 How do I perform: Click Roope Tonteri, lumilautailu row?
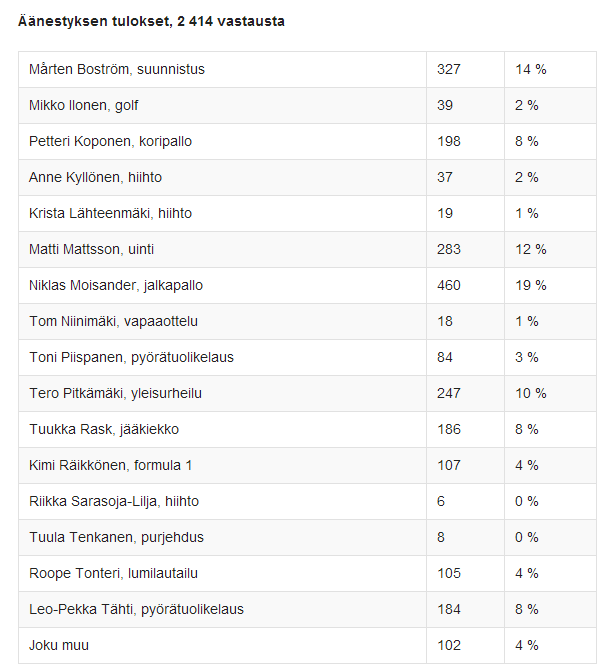click(x=307, y=573)
